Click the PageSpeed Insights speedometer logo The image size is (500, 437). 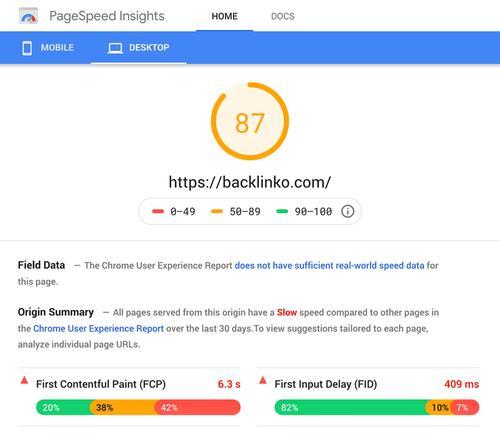coord(28,16)
